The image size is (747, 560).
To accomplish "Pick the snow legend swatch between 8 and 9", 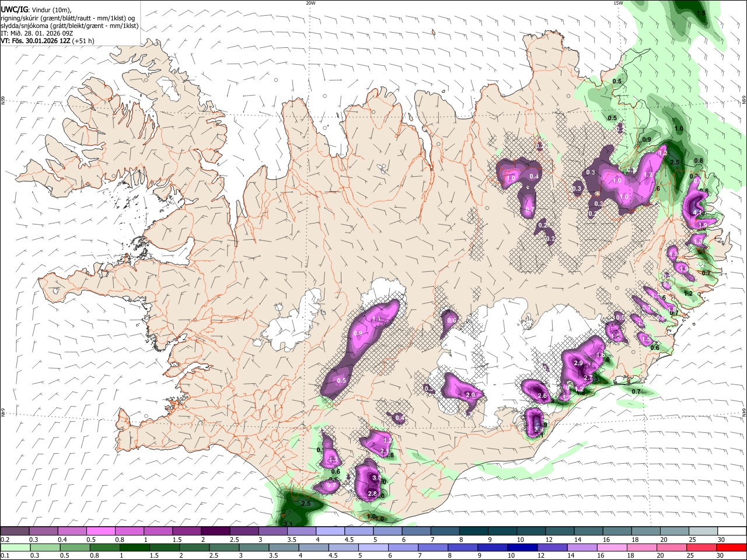I will pyautogui.click(x=473, y=531).
